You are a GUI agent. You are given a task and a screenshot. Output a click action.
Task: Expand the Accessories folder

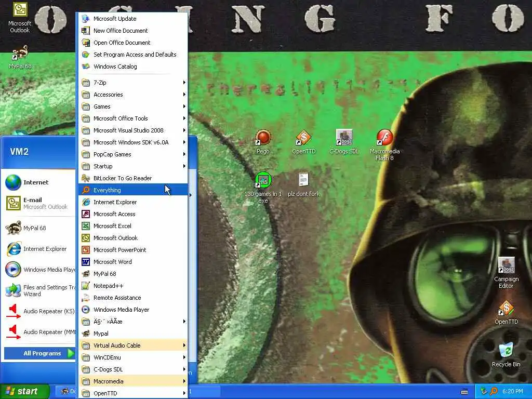click(133, 95)
